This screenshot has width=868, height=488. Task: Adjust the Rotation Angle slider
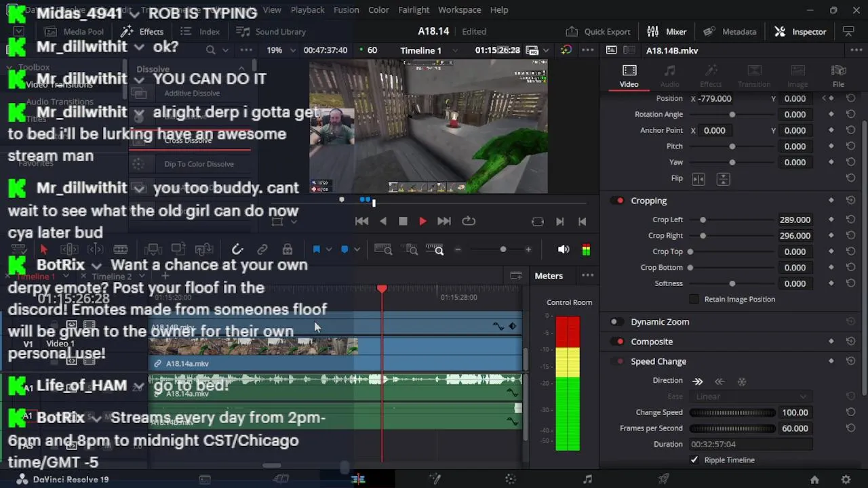(732, 115)
